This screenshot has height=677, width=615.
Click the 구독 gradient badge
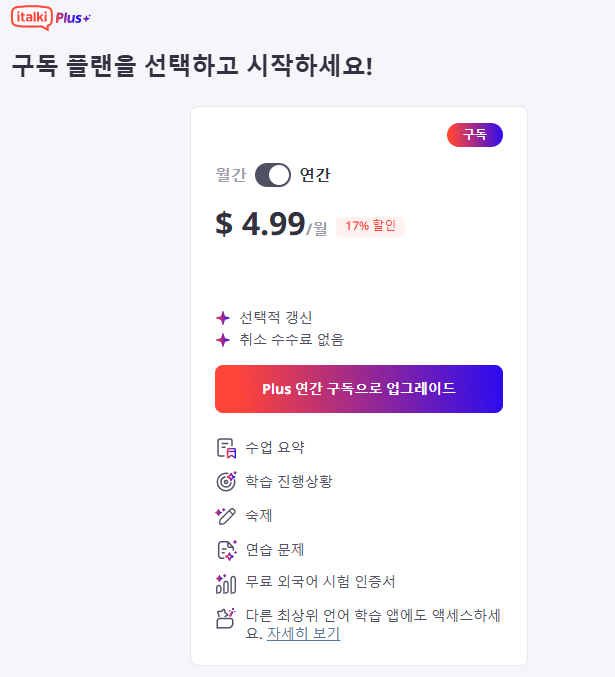[475, 135]
